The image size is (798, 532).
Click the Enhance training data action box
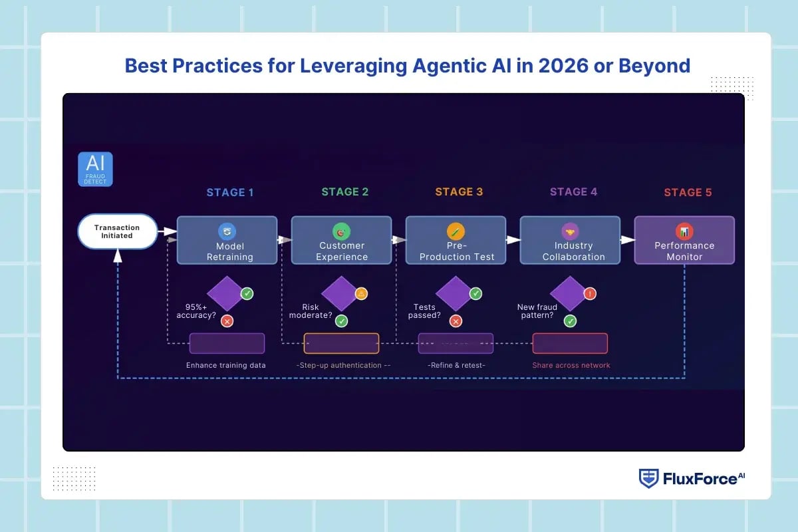(227, 343)
